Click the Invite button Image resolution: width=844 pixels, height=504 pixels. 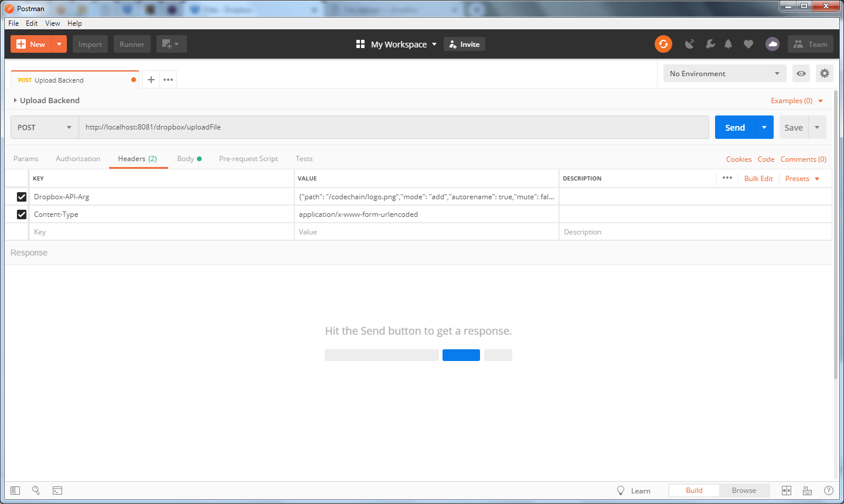tap(464, 44)
